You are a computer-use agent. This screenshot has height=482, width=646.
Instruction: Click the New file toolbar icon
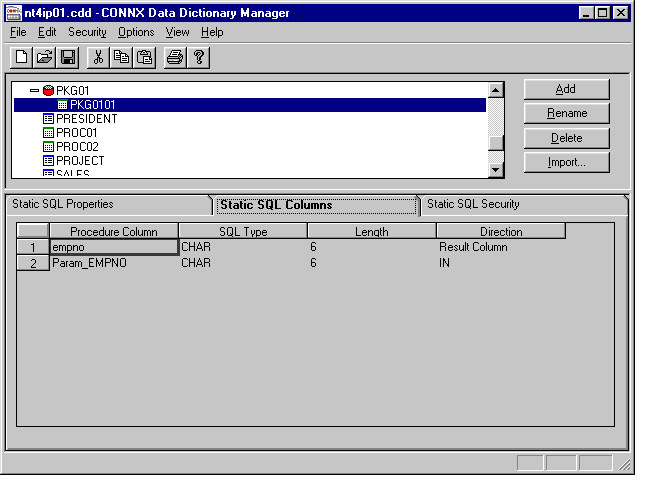(21, 57)
